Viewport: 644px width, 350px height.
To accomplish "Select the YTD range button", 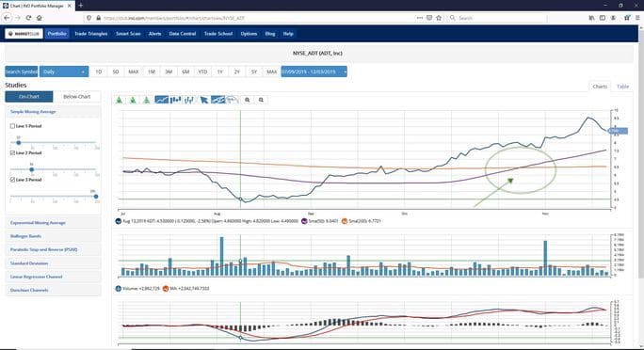I will pos(202,72).
